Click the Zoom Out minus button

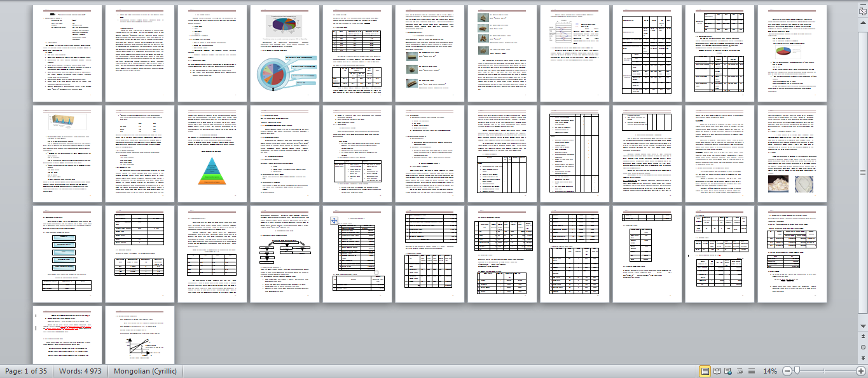[787, 371]
